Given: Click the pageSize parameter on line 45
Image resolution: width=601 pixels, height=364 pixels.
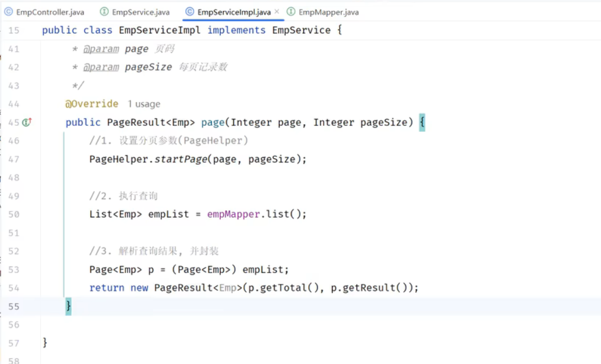Looking at the screenshot, I should (x=384, y=122).
